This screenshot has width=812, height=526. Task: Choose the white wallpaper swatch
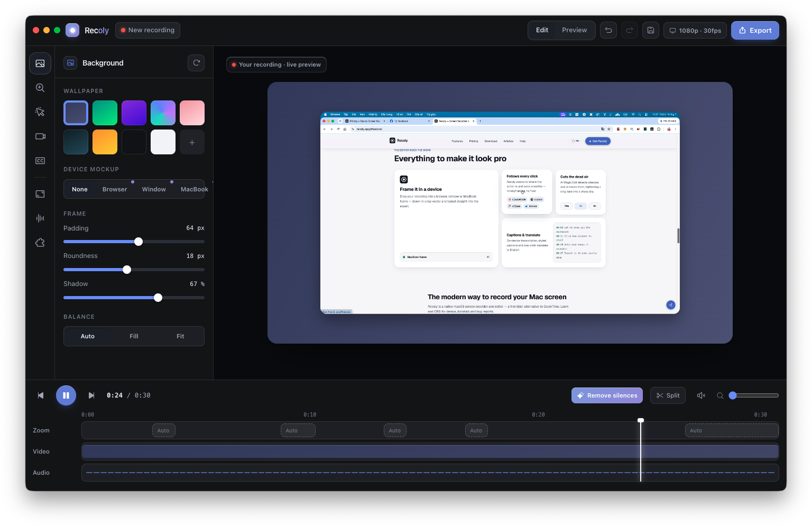coord(163,142)
